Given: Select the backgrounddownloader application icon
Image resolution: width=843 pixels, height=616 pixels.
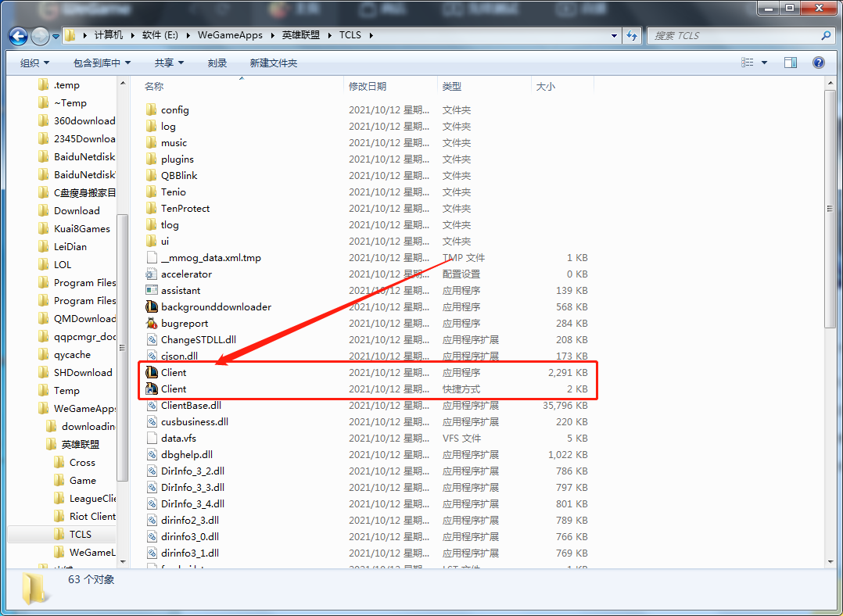Looking at the screenshot, I should pos(152,307).
